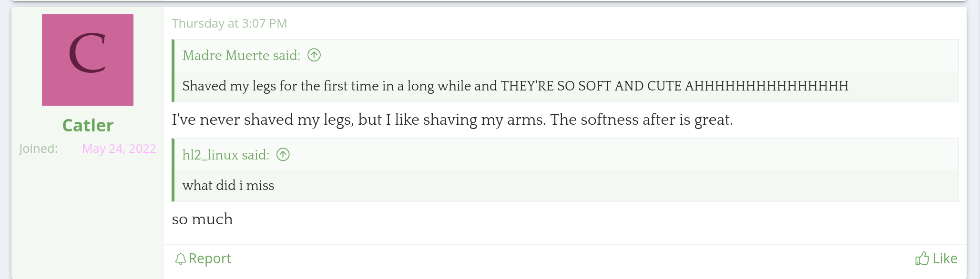Open the Thursday at 3:07 PM timestamp permalink
The width and height of the screenshot is (980, 279).
point(229,23)
